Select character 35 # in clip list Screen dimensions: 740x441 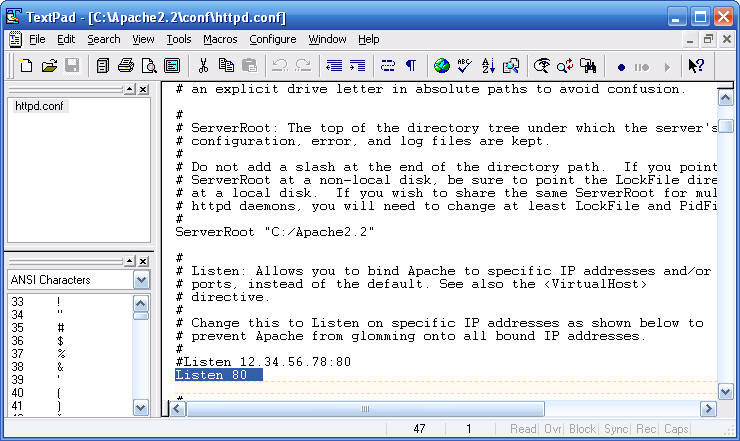click(x=71, y=328)
